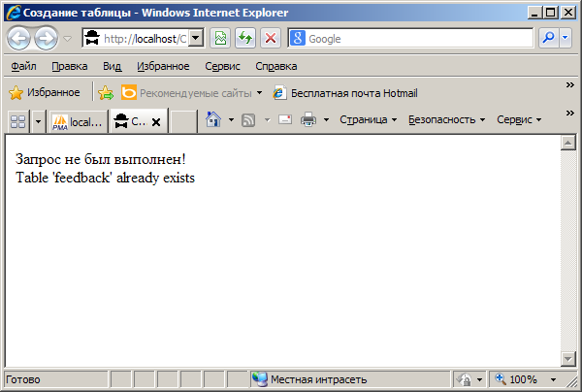Expand the RSS feeds dropdown arrow

coord(268,119)
